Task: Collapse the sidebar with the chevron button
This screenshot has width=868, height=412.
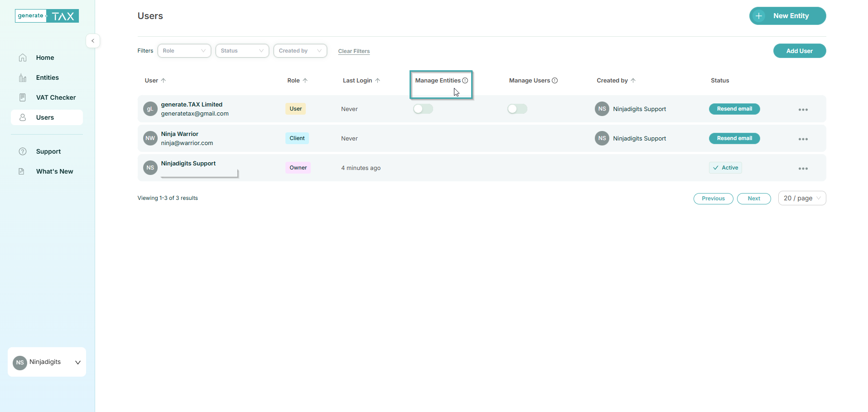Action: pyautogui.click(x=93, y=41)
